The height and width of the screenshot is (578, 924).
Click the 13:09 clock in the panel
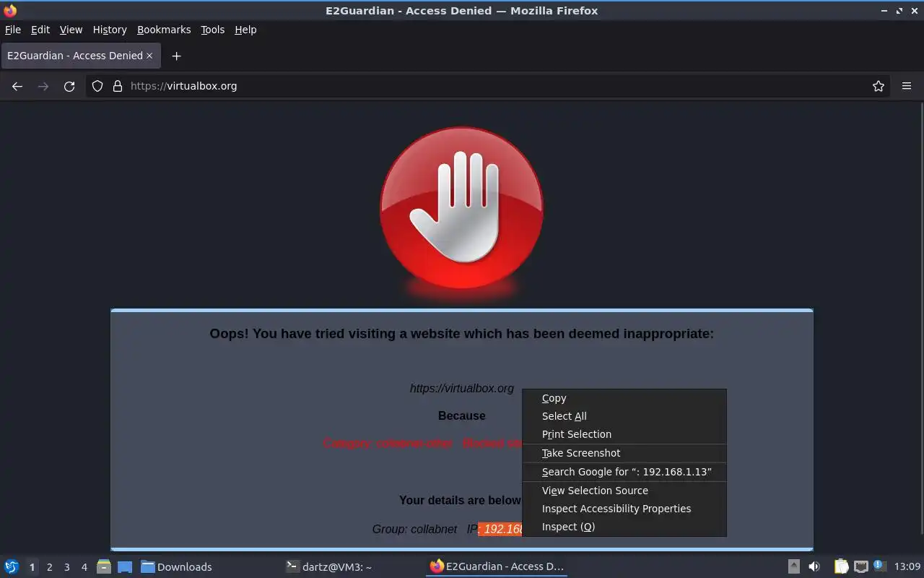907,566
